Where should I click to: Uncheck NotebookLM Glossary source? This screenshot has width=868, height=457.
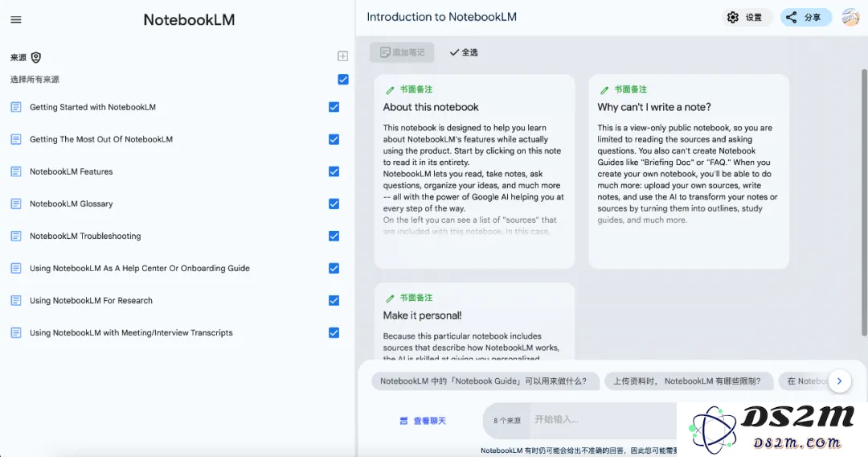334,204
